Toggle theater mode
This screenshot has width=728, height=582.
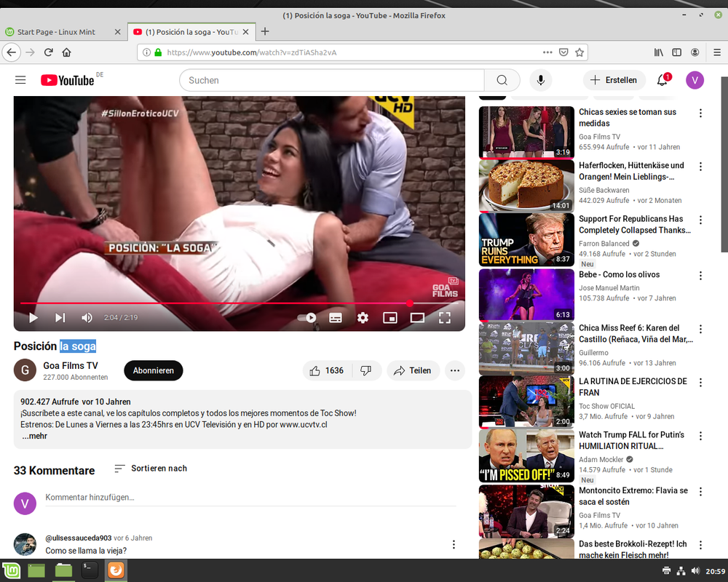[x=417, y=317]
